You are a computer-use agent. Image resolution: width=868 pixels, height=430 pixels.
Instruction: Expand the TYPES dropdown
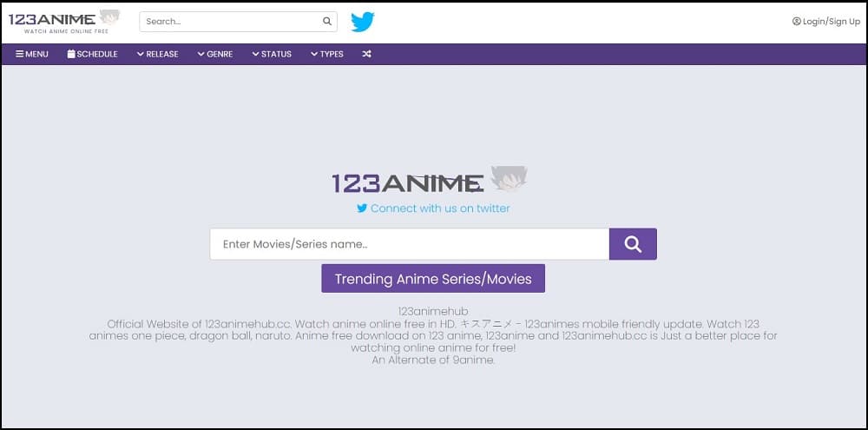tap(327, 55)
